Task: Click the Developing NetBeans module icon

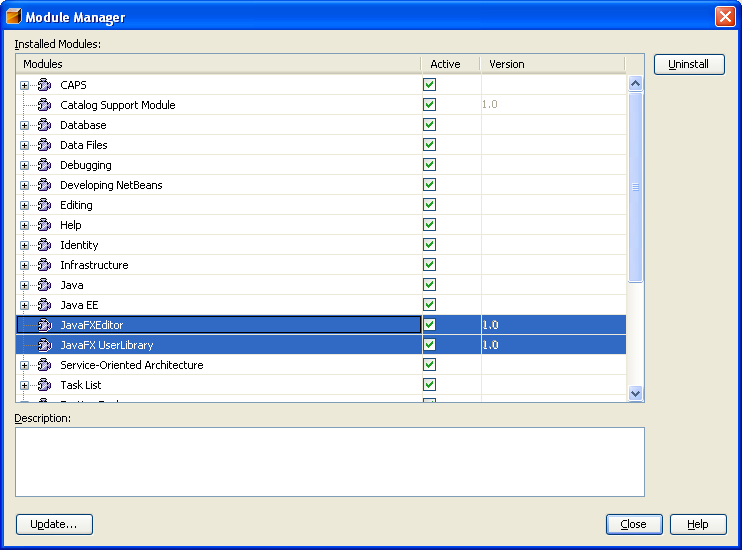Action: click(44, 185)
